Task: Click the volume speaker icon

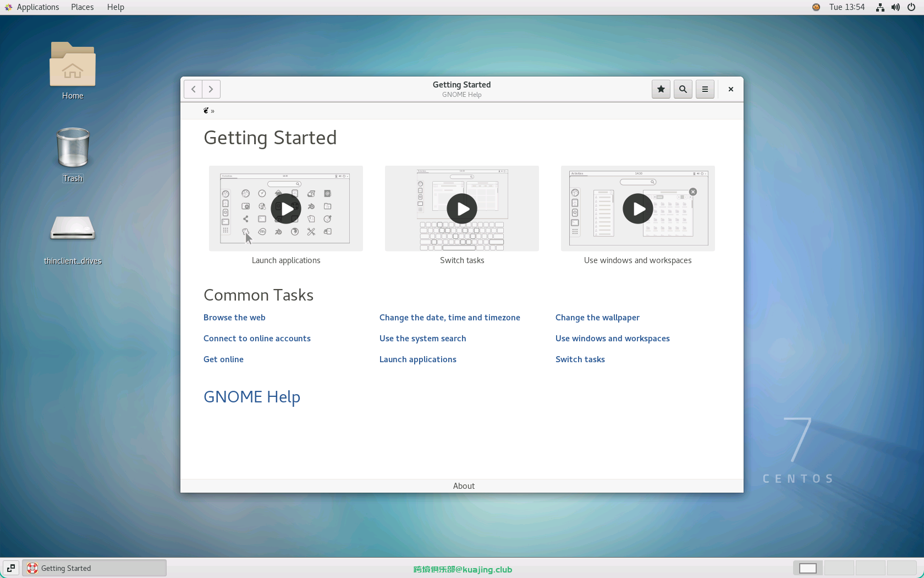Action: click(x=895, y=7)
